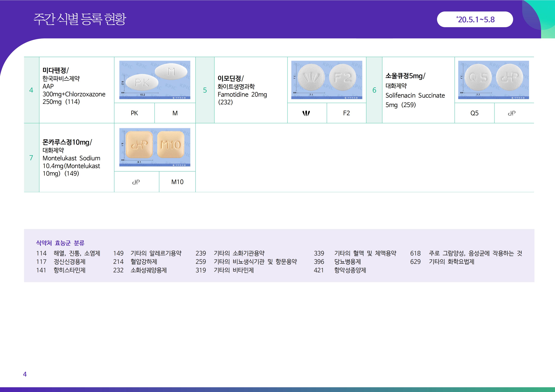
Task: Click the dHP logo next to M10
Action: click(136, 182)
